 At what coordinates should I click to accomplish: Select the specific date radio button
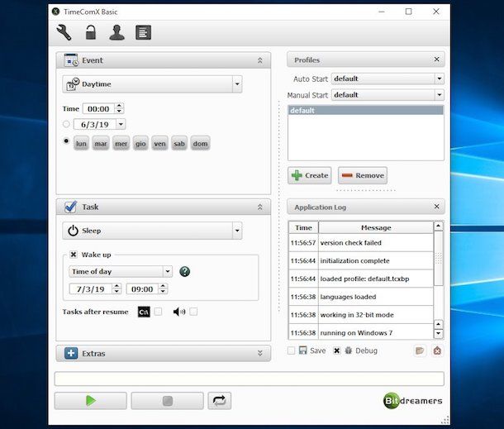(x=66, y=124)
